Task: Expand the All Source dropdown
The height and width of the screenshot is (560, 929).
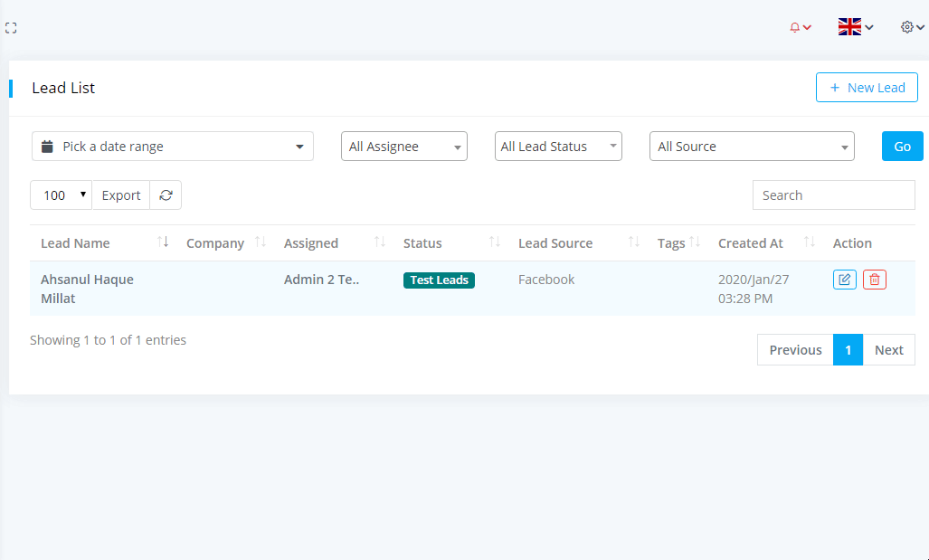Action: (752, 147)
